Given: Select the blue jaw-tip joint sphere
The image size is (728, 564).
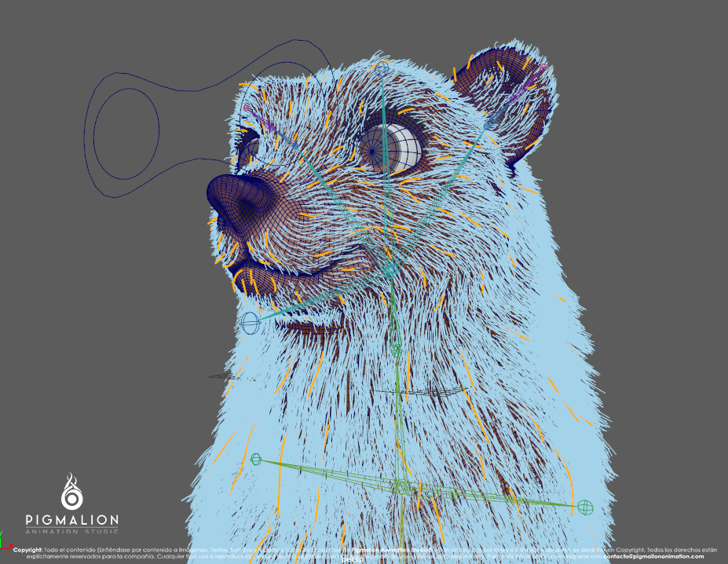Looking at the screenshot, I should click(x=250, y=322).
